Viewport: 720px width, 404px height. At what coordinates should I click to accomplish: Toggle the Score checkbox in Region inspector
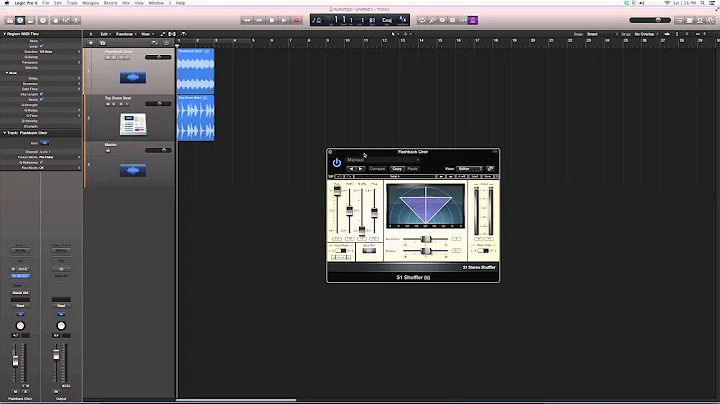click(41, 99)
